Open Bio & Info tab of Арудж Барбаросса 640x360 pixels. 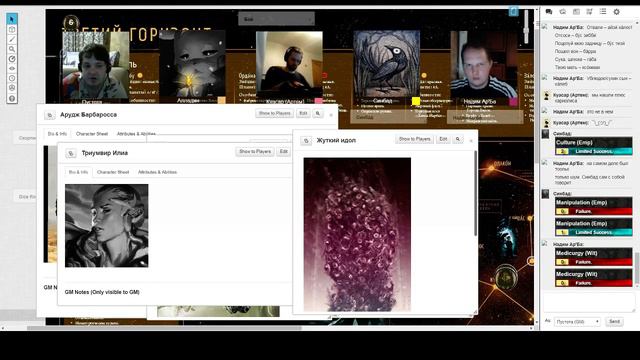[x=57, y=134]
